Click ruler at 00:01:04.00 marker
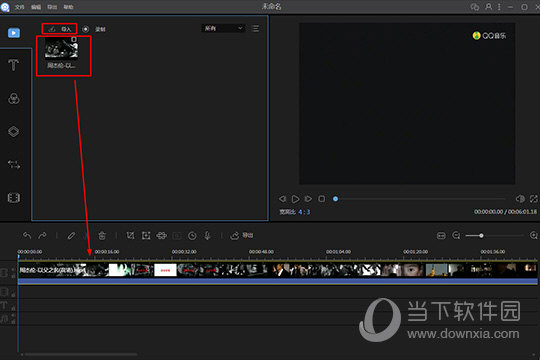The height and width of the screenshot is (360, 540). pyautogui.click(x=338, y=252)
